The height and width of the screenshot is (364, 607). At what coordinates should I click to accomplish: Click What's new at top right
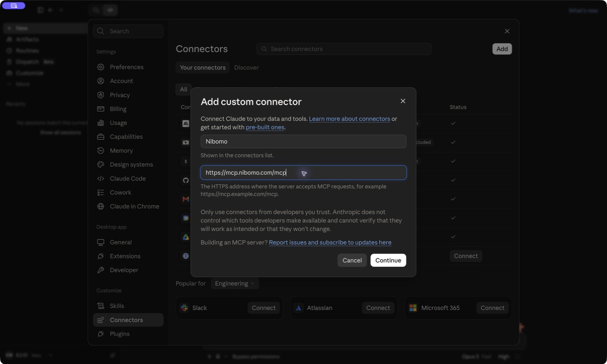(583, 10)
